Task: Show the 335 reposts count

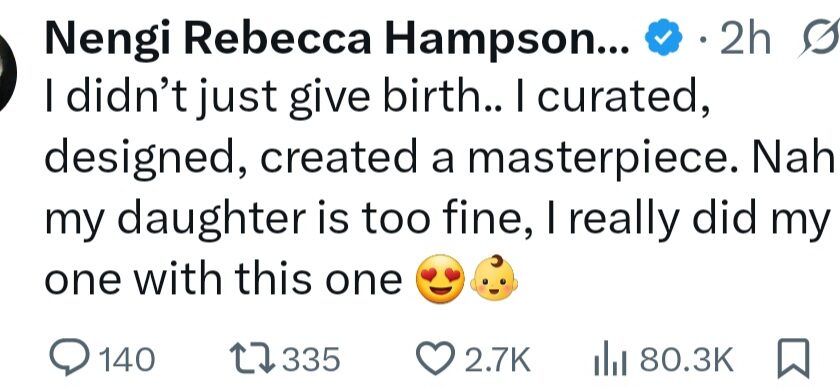Action: (311, 360)
